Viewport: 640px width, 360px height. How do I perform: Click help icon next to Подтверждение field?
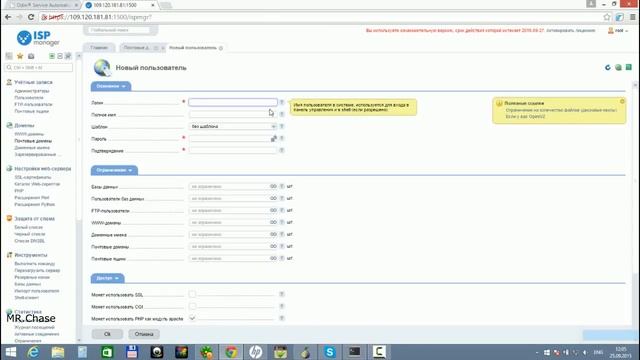(282, 151)
